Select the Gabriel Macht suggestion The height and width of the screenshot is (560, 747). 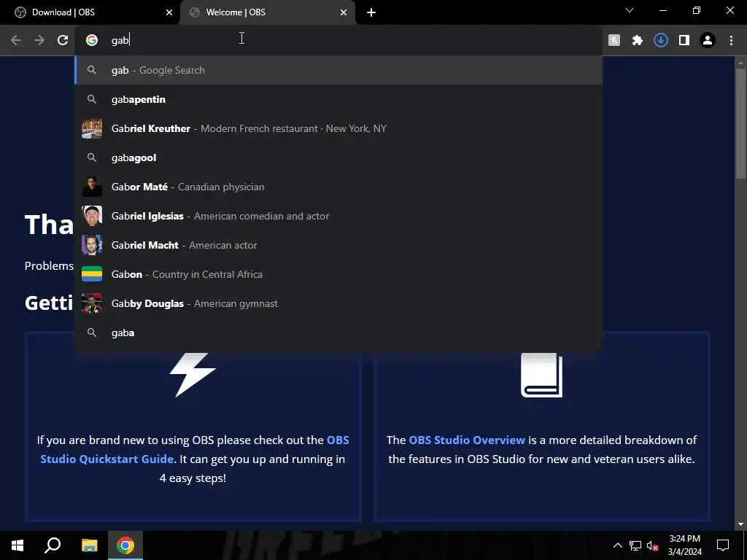338,245
